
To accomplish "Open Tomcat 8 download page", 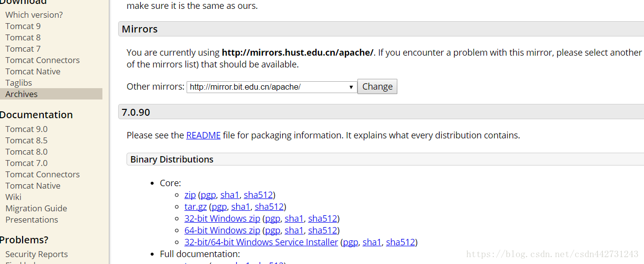I will point(23,37).
